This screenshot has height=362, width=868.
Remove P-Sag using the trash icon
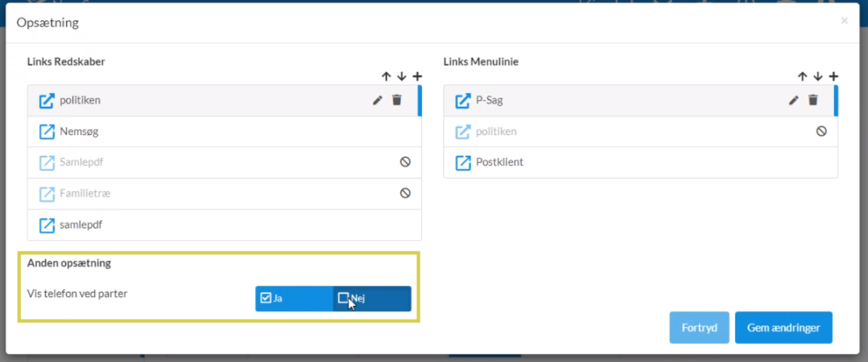813,100
